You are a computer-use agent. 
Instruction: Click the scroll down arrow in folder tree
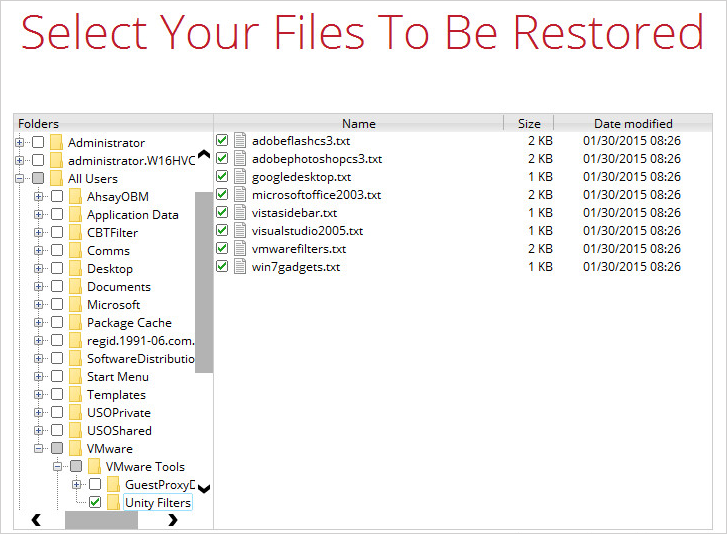(204, 489)
